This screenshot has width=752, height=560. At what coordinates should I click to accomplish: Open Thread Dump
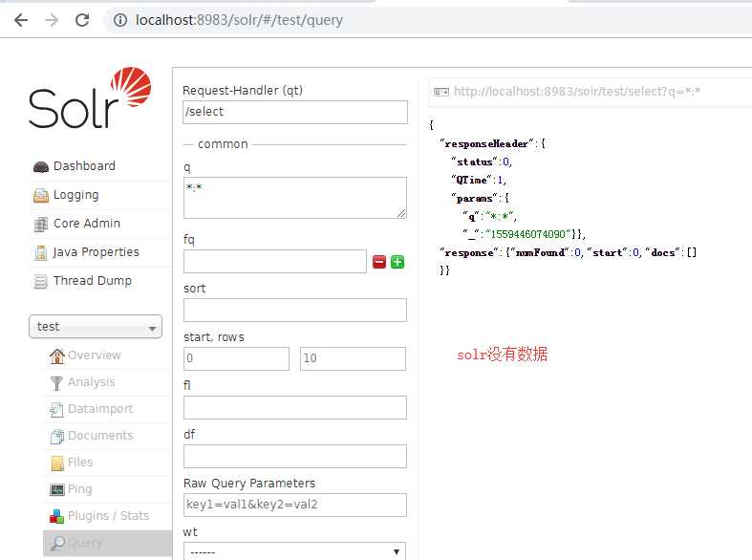pyautogui.click(x=93, y=281)
